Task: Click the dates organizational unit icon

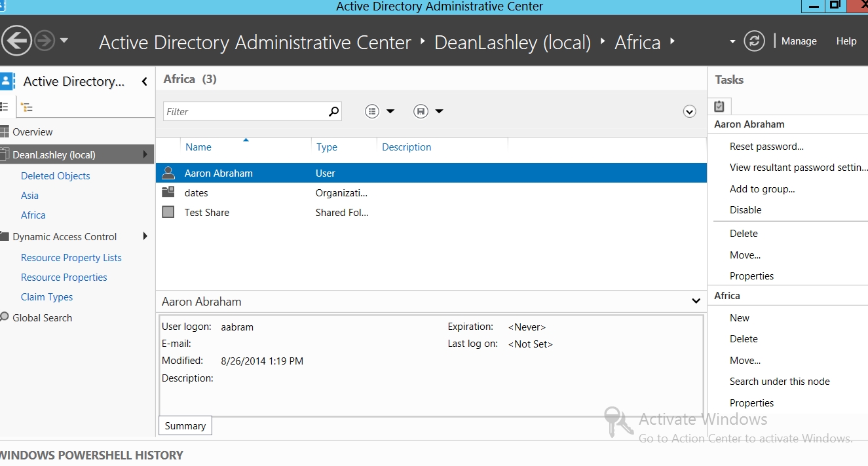Action: [x=168, y=192]
